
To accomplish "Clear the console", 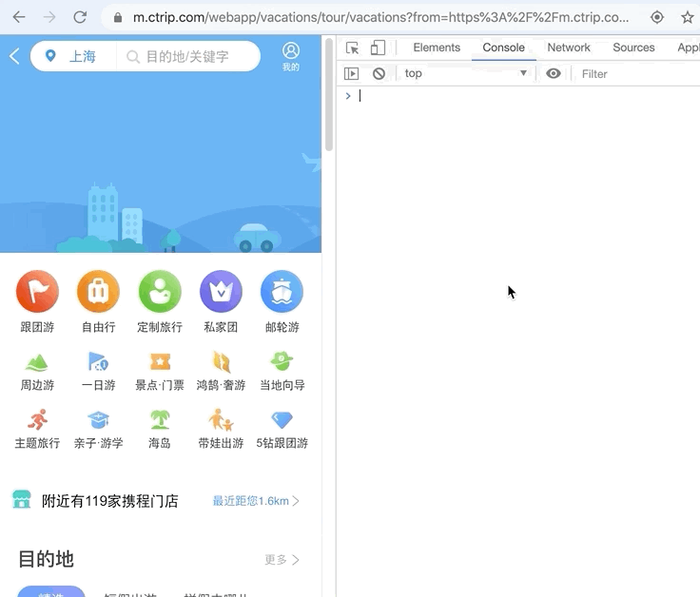I will (379, 73).
